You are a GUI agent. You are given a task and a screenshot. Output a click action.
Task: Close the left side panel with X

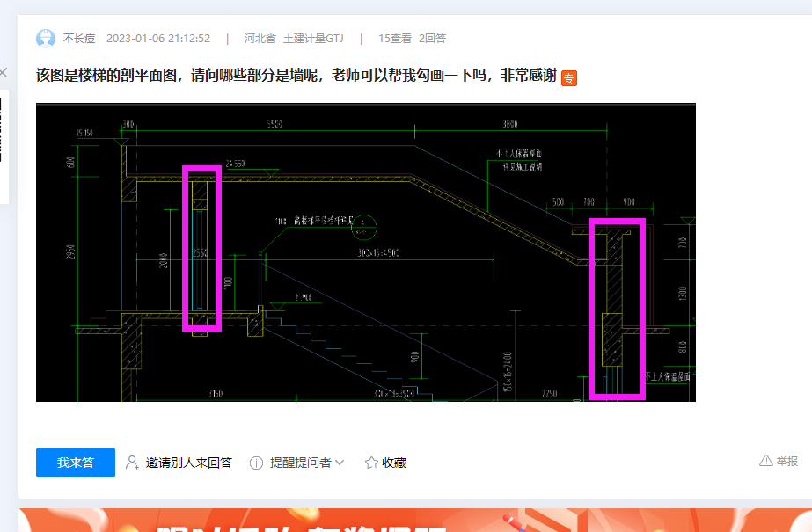point(4,73)
